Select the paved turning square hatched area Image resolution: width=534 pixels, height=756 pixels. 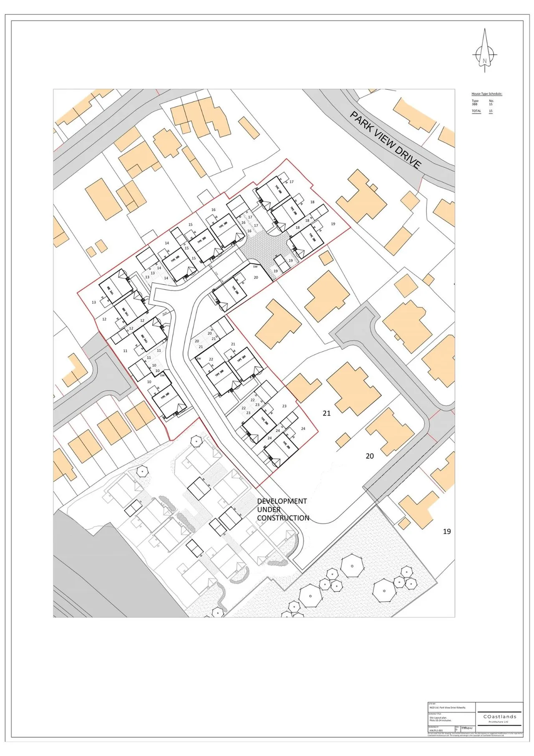click(265, 247)
